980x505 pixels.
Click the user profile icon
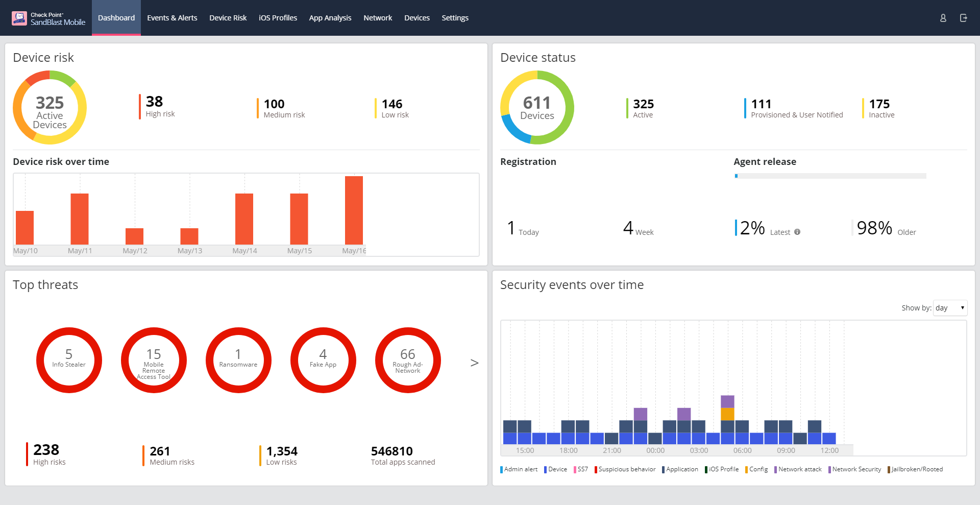[x=943, y=18]
